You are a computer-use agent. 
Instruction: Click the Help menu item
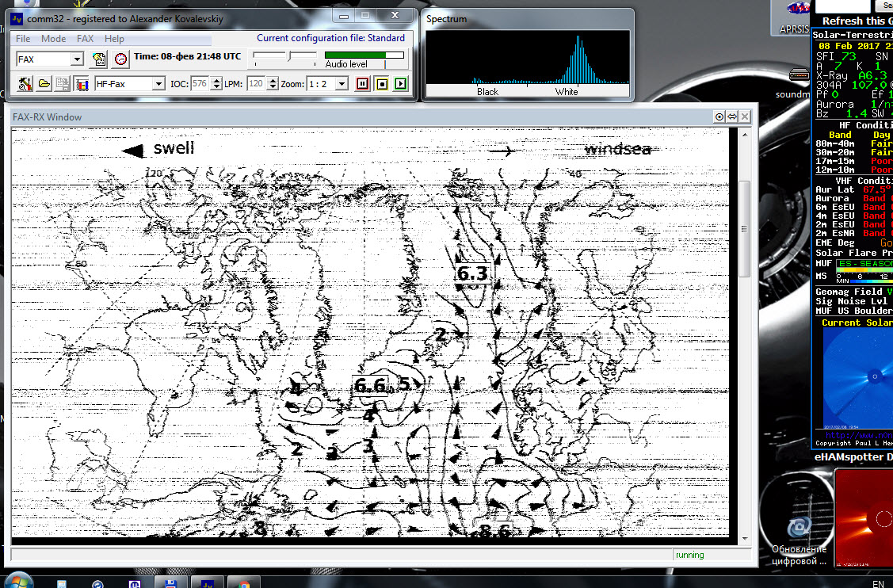(x=114, y=38)
